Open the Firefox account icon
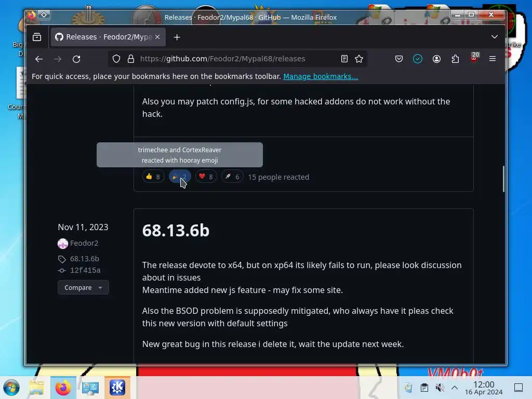 click(x=436, y=59)
